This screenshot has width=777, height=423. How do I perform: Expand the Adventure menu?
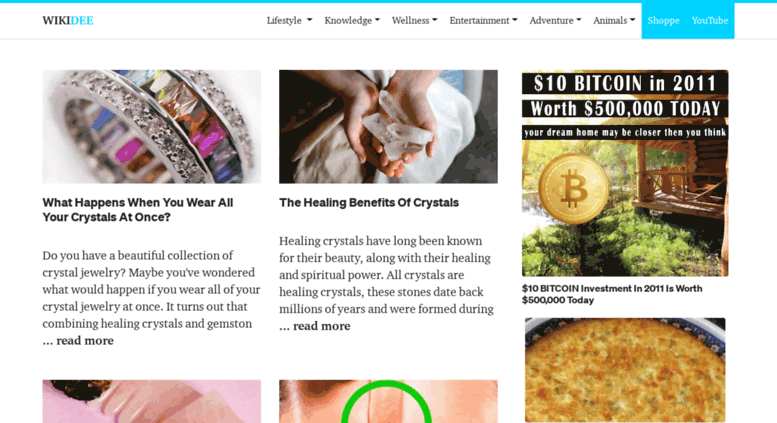pyautogui.click(x=555, y=20)
